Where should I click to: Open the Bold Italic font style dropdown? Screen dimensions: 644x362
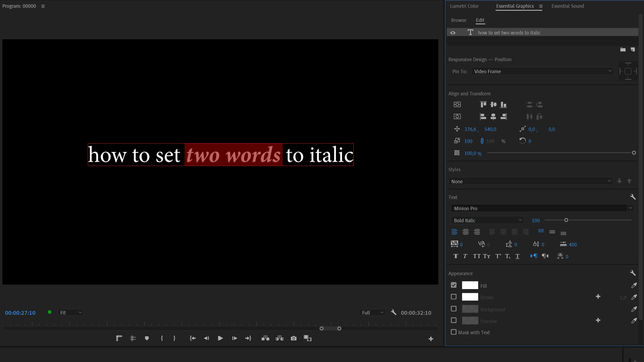click(487, 220)
